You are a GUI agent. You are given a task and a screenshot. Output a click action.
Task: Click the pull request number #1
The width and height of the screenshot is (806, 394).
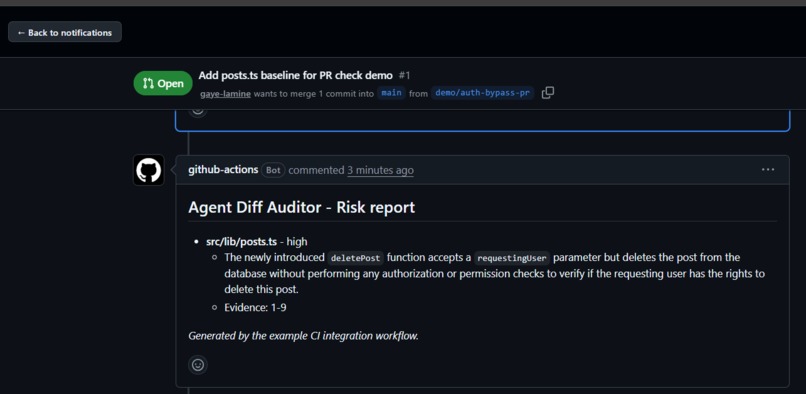pos(405,76)
